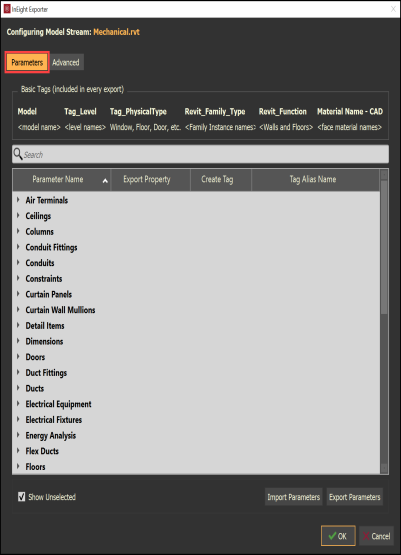The width and height of the screenshot is (401, 555).
Task: Click the sort arrow on Parameter Name
Action: pos(105,181)
